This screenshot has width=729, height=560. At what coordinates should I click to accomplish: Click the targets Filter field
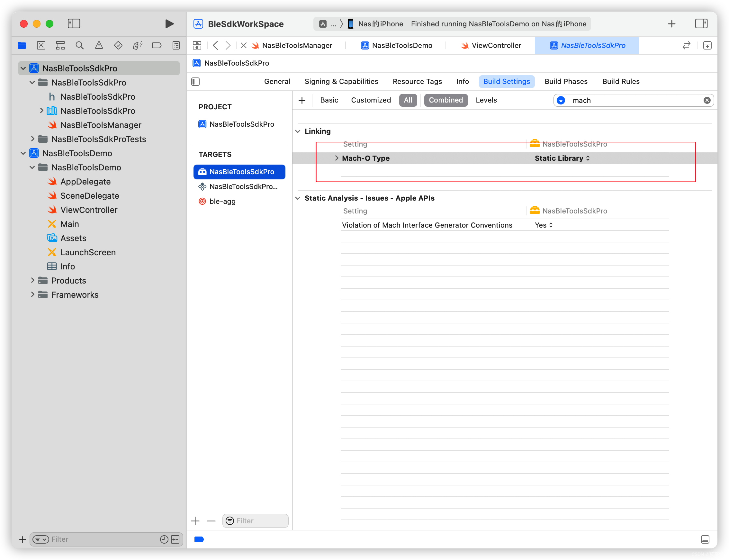click(255, 521)
